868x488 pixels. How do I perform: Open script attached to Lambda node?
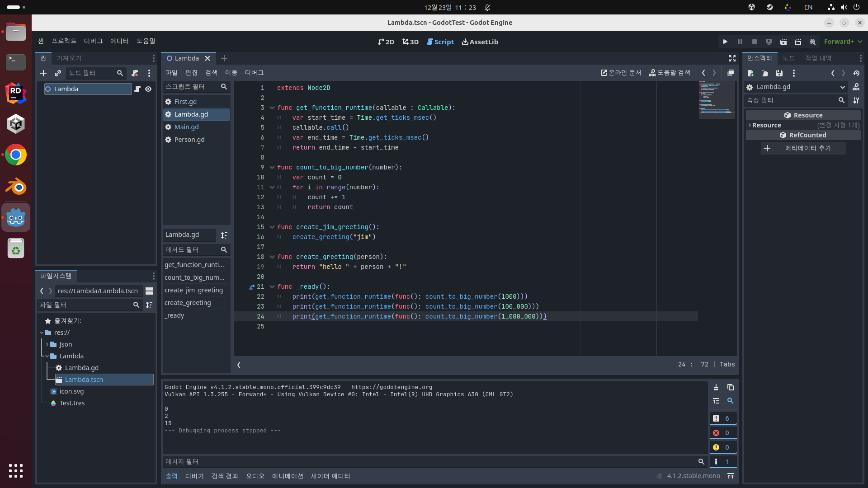[x=137, y=89]
